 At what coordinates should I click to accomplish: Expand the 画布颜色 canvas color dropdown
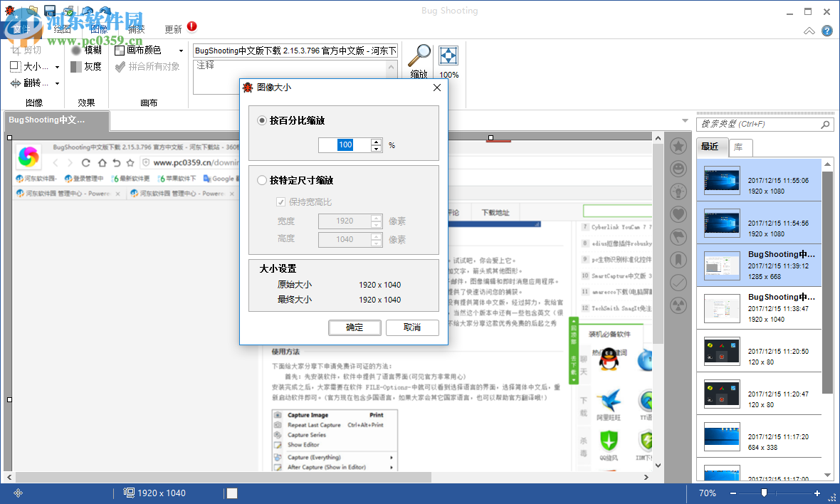coord(181,51)
